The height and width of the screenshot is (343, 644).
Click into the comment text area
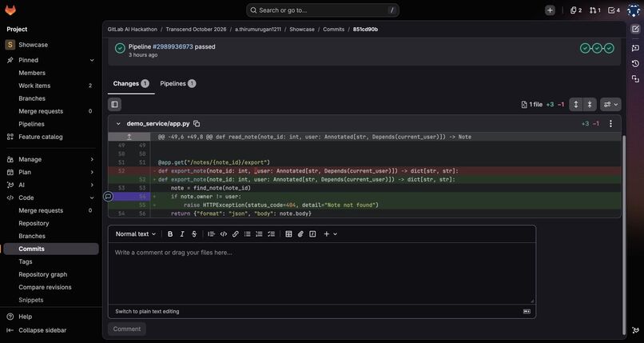(x=322, y=273)
